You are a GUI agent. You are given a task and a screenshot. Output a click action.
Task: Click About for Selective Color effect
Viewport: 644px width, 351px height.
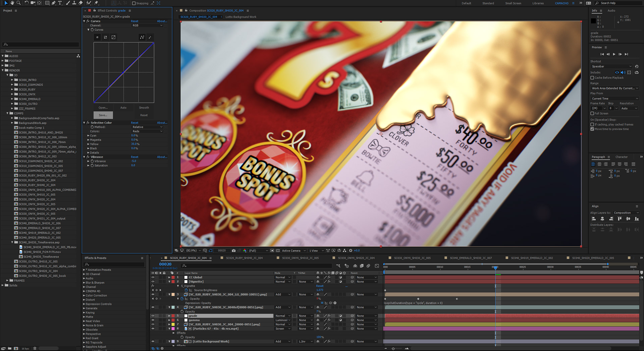(x=162, y=123)
